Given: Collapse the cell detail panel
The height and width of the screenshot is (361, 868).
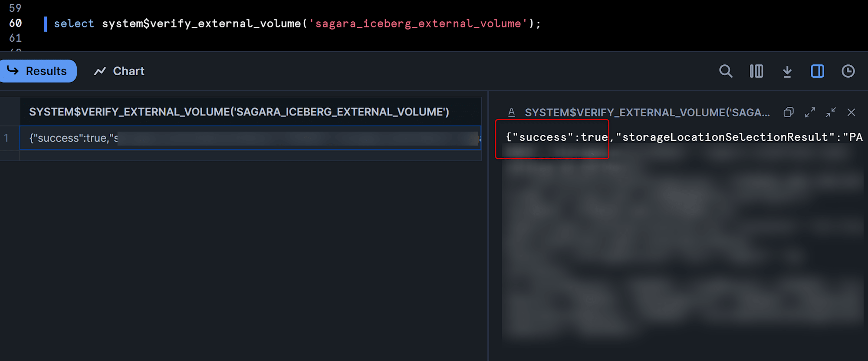Looking at the screenshot, I should pyautogui.click(x=831, y=113).
